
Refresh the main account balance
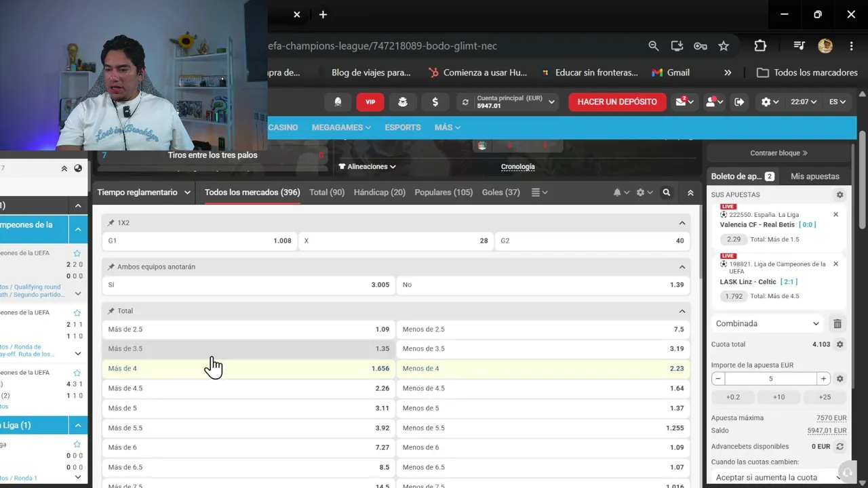click(x=465, y=102)
